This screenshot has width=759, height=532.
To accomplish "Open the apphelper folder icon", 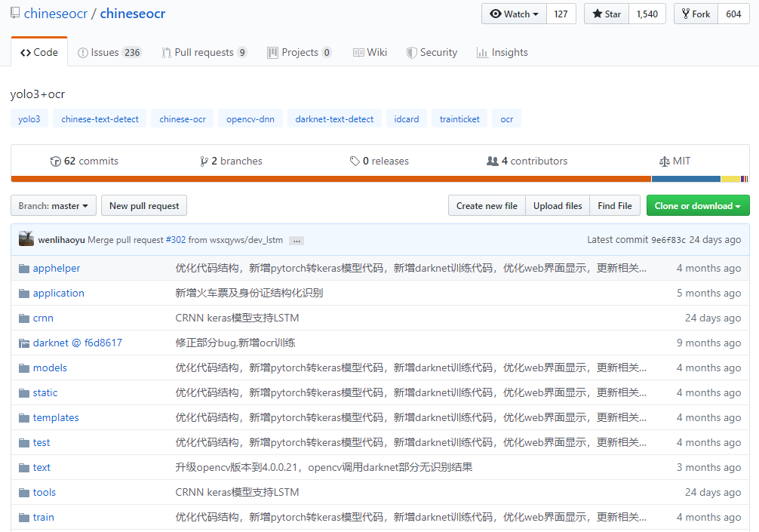I will pyautogui.click(x=23, y=269).
